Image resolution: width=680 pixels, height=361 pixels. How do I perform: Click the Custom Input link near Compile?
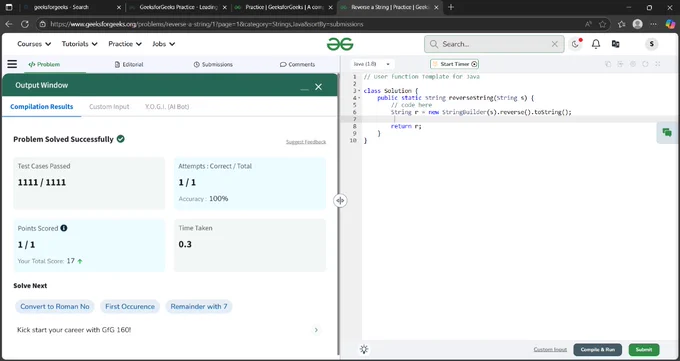click(x=550, y=350)
